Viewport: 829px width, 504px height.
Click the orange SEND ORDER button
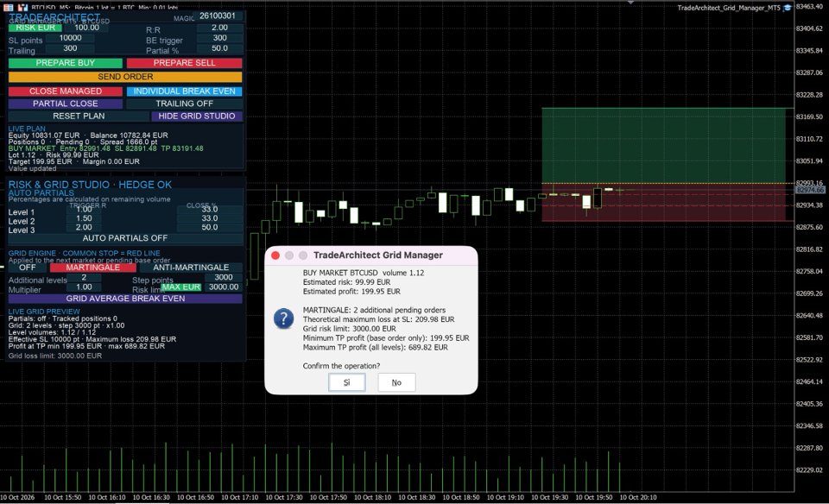pyautogui.click(x=125, y=77)
